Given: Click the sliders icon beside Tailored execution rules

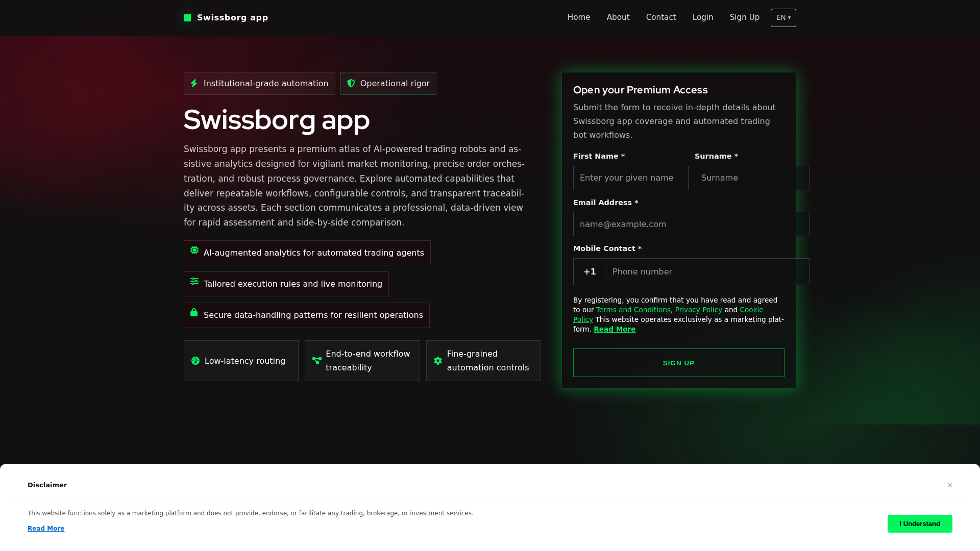Looking at the screenshot, I should [x=194, y=281].
